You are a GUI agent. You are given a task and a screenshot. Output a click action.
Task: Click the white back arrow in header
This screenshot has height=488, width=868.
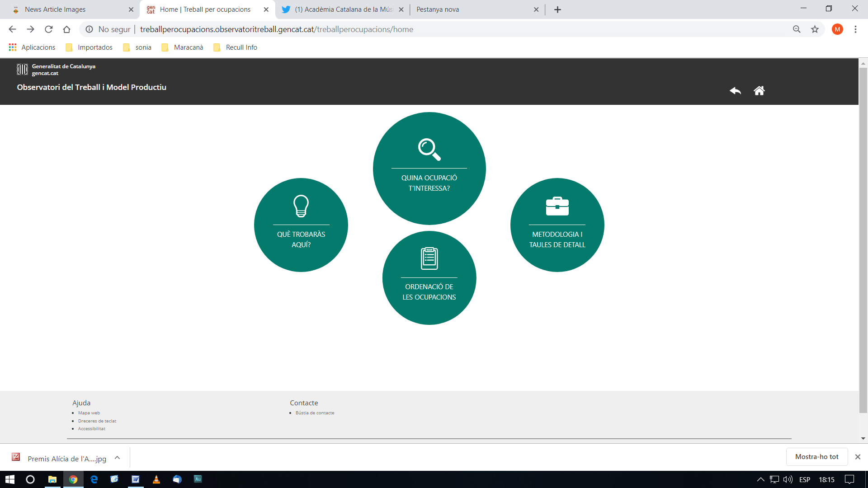735,91
